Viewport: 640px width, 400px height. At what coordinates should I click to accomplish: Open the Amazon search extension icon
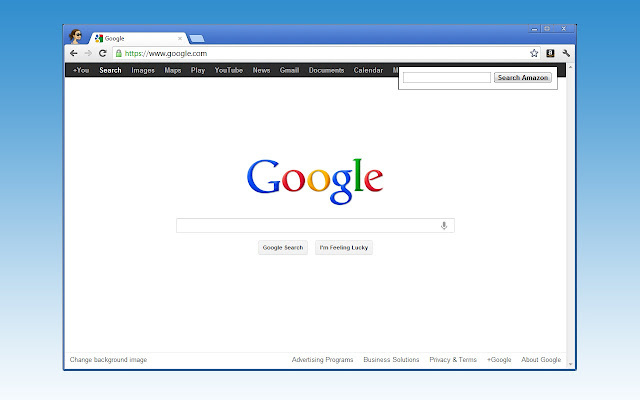550,53
